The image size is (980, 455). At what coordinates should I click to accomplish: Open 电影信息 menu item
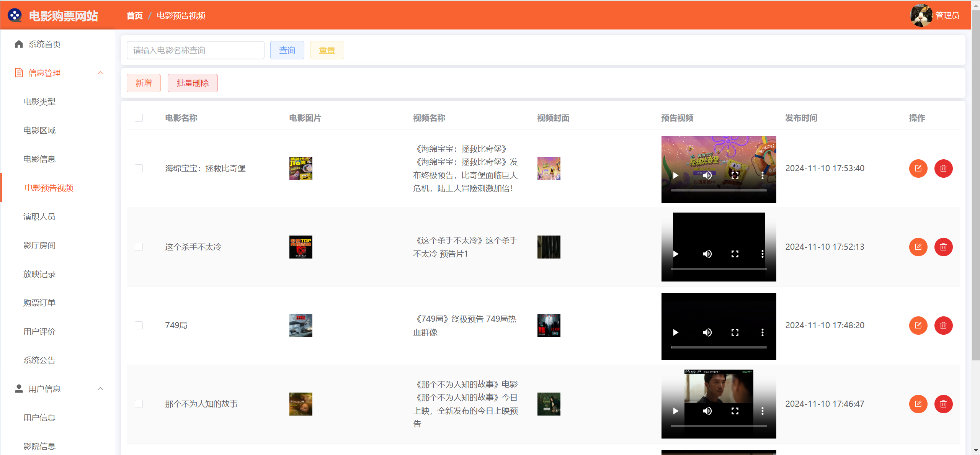click(x=39, y=159)
